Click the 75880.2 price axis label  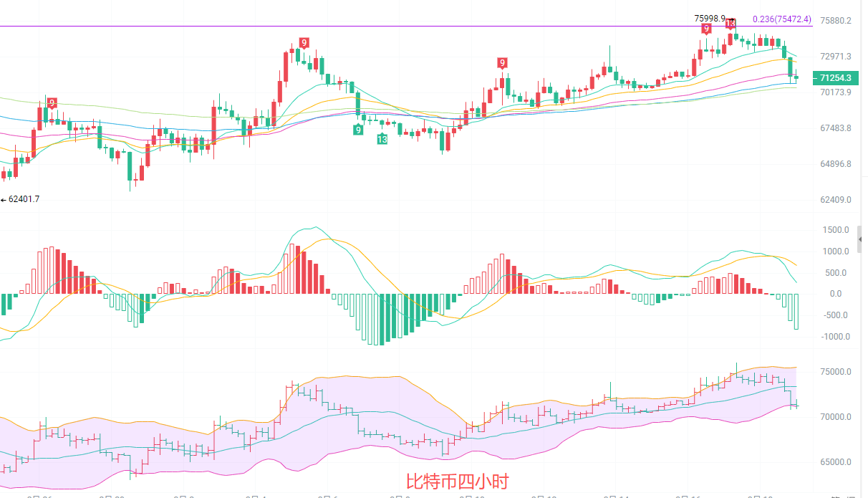[836, 20]
